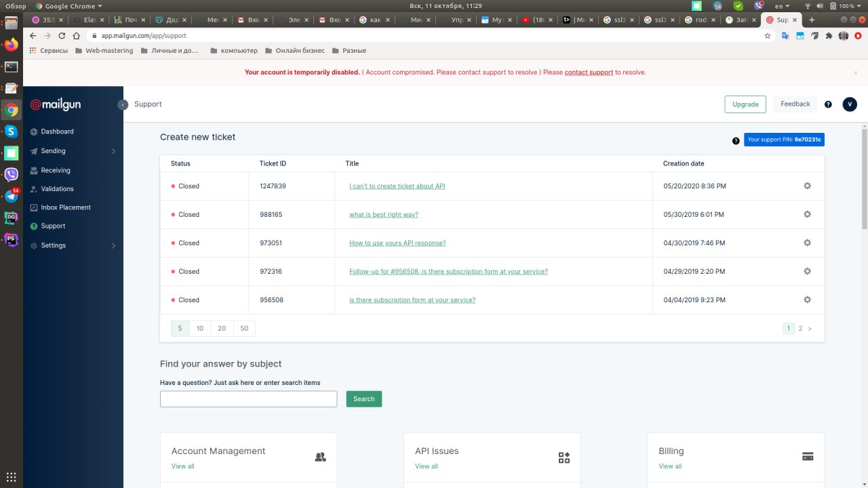Open ticket 'Follow-up for #956508'
Viewport: 868px width, 488px height.
(x=448, y=271)
